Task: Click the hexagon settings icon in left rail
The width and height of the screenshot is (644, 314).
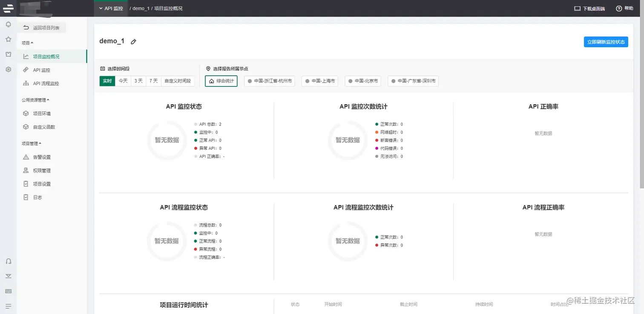Action: click(8, 69)
